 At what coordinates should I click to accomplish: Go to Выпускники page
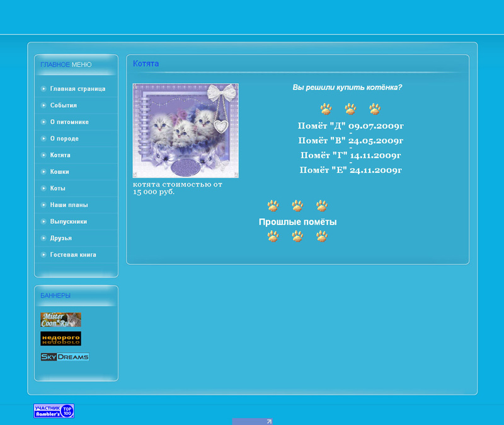(69, 222)
